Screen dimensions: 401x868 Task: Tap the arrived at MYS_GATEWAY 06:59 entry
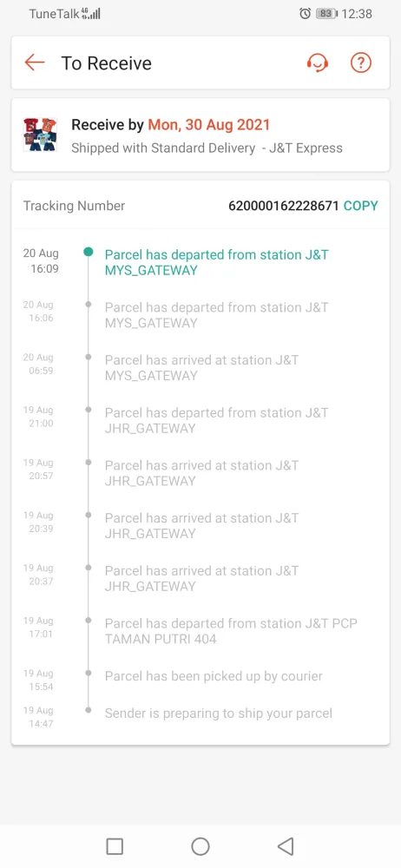200,367
